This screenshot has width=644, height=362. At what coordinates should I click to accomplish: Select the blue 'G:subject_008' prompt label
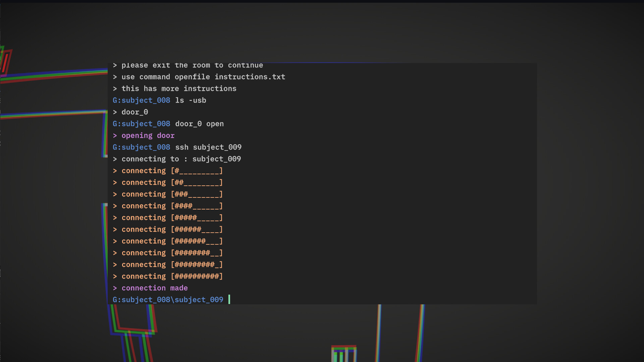tap(141, 100)
